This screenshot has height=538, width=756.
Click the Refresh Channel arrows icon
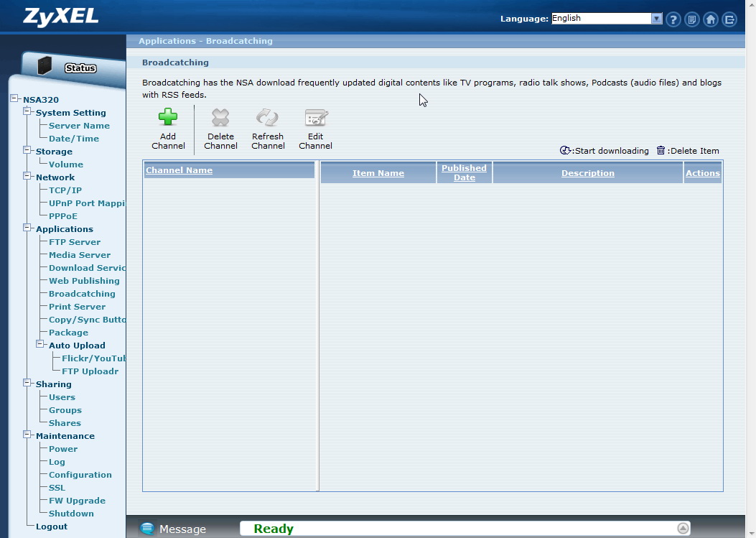coord(267,117)
